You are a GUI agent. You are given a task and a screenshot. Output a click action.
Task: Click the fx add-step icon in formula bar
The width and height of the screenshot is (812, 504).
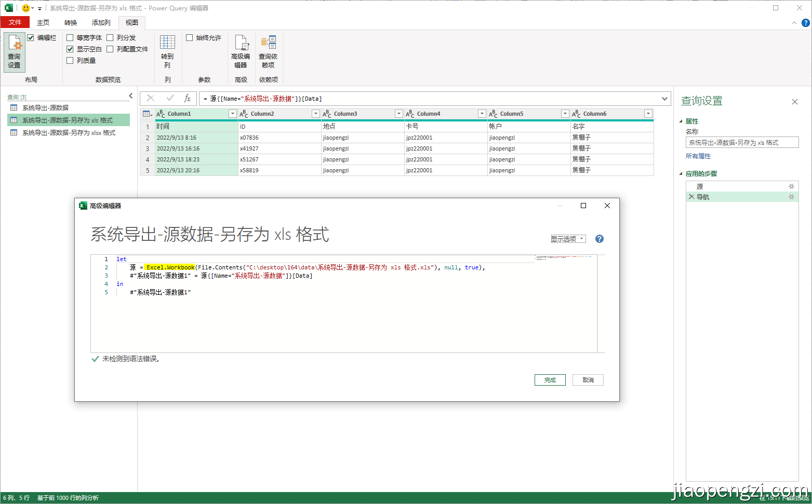coord(187,99)
